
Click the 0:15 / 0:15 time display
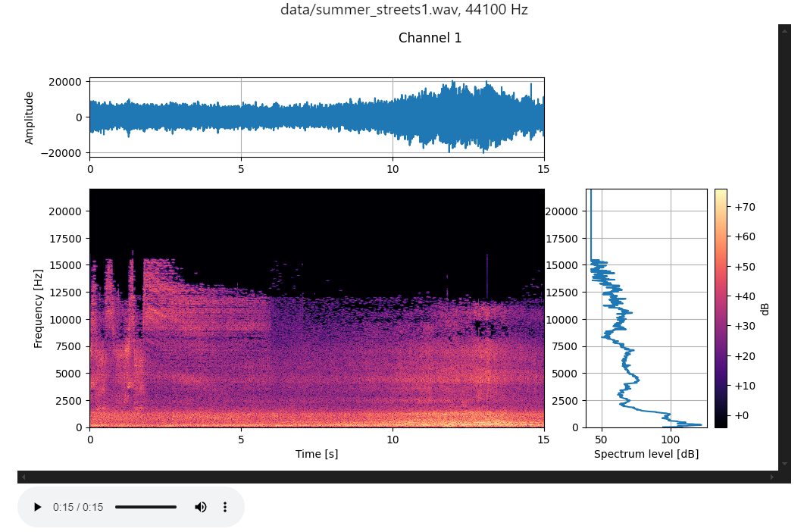point(79,507)
